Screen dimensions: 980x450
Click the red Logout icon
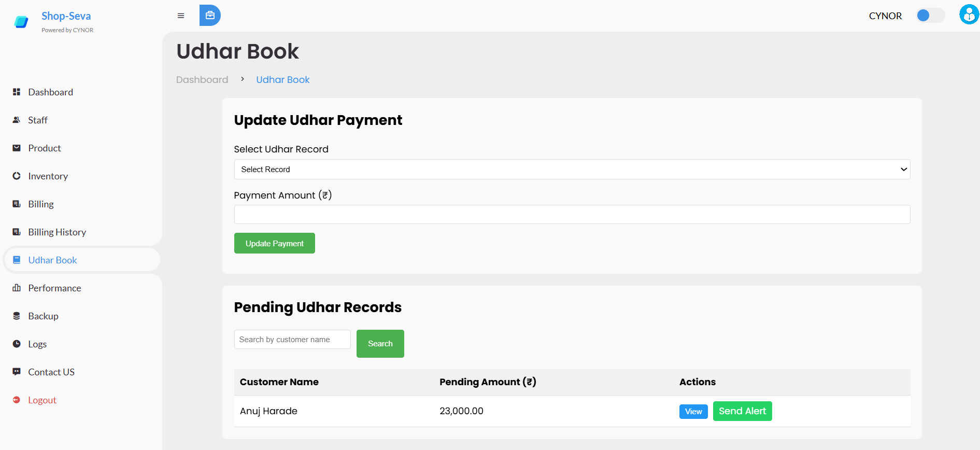(17, 400)
